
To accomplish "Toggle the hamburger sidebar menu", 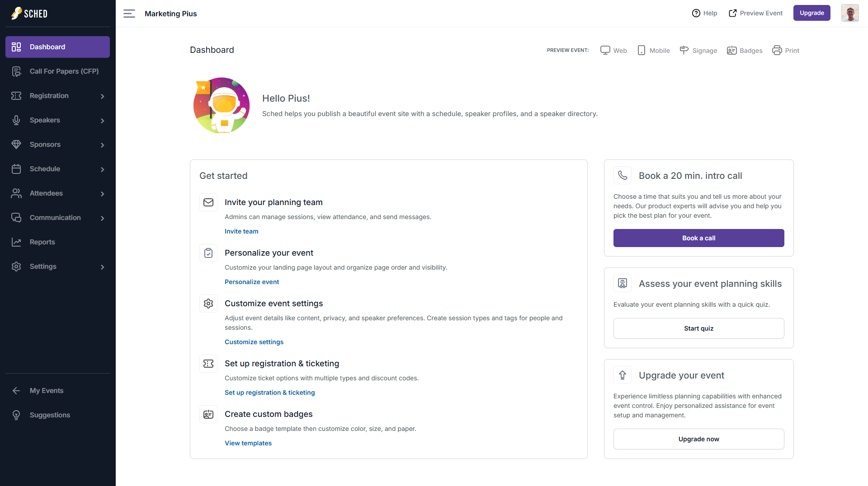I will coord(129,14).
